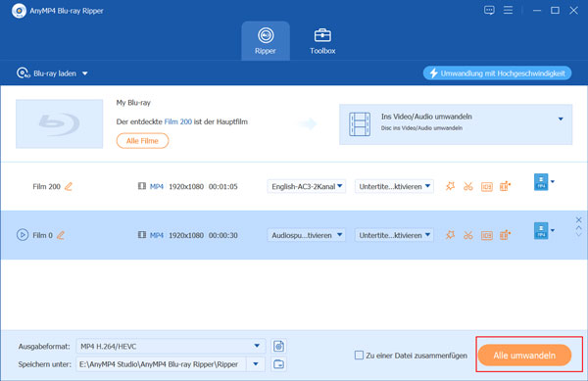Viewport: 588px width, 381px height.
Task: Open the hamburger menu in title bar
Action: [x=508, y=10]
